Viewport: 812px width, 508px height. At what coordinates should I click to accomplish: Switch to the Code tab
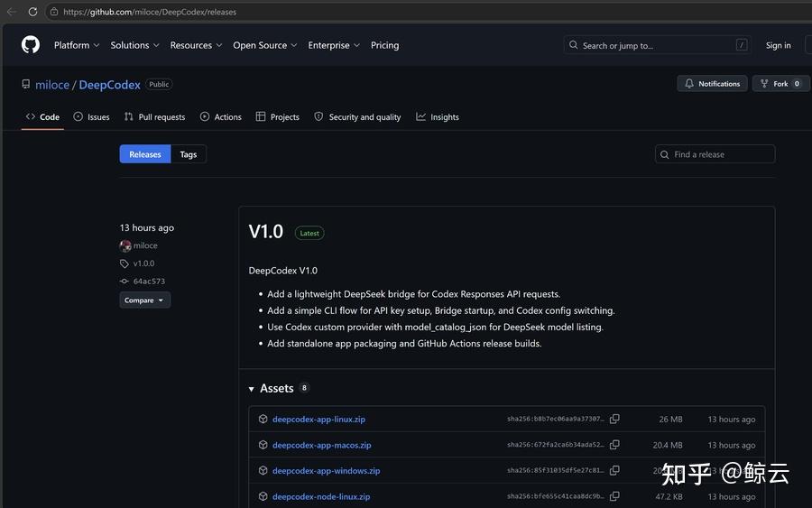pyautogui.click(x=42, y=117)
